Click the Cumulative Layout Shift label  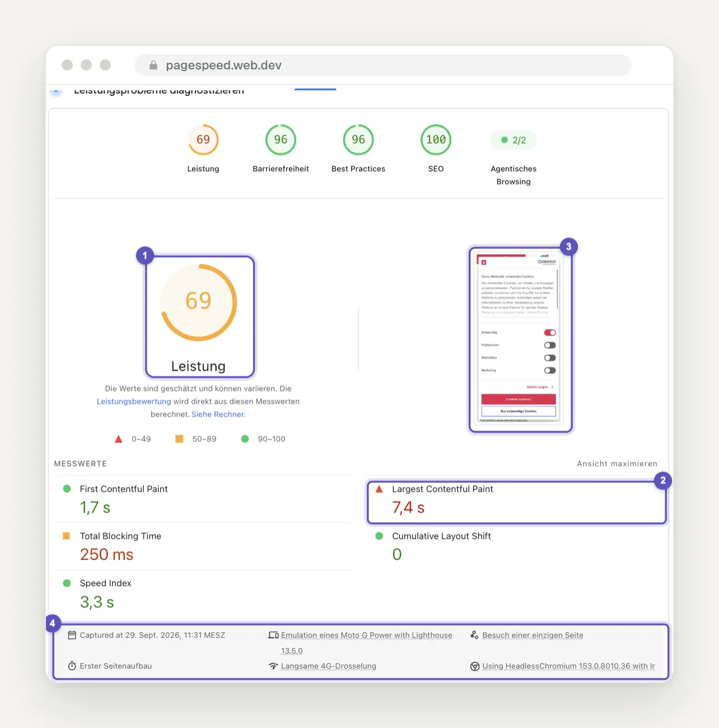[x=441, y=536]
